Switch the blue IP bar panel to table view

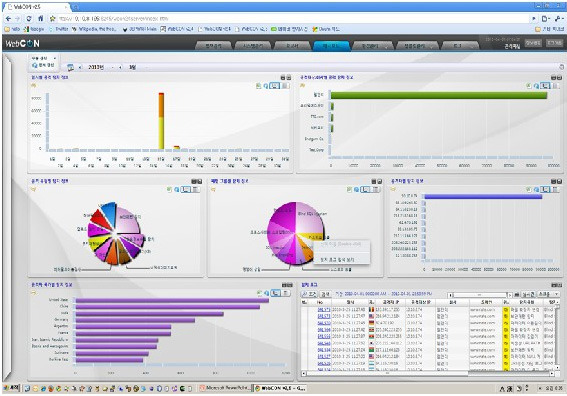tap(556, 190)
